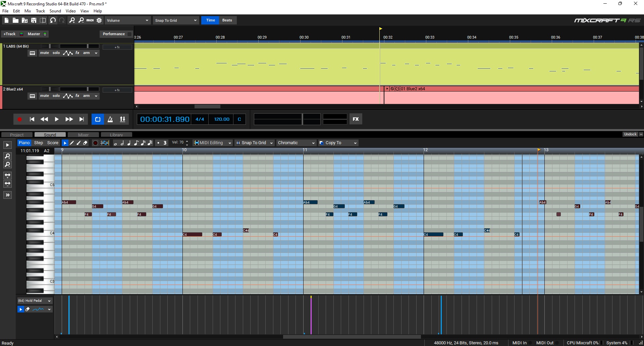
Task: Choose the quarter note duration
Action: pos(129,143)
